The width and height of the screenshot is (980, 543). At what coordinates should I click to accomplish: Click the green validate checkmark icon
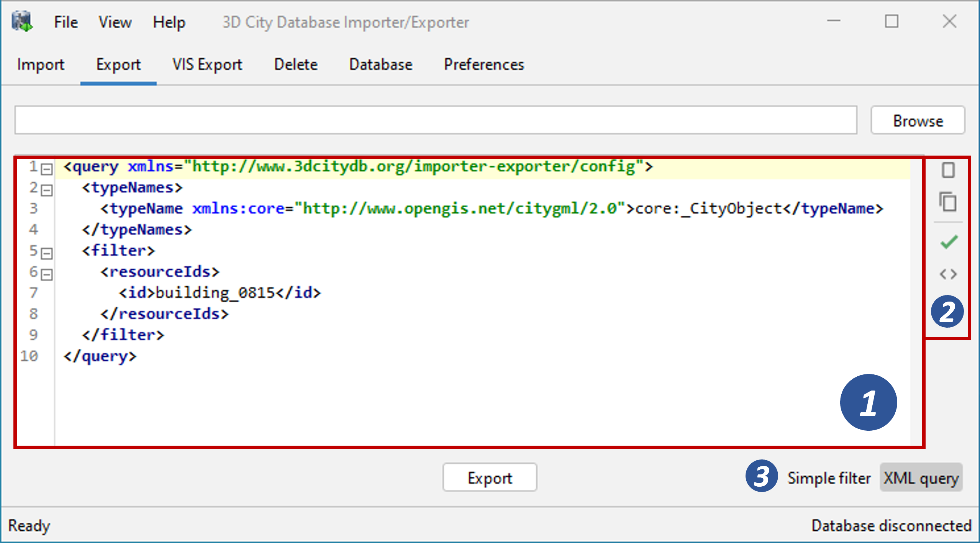949,242
